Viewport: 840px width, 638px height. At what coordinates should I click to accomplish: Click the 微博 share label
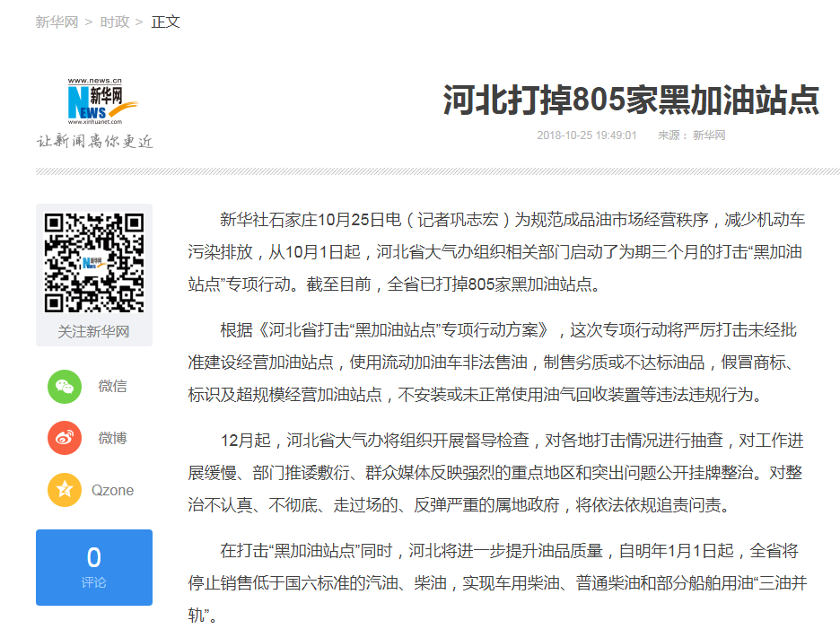(x=112, y=438)
